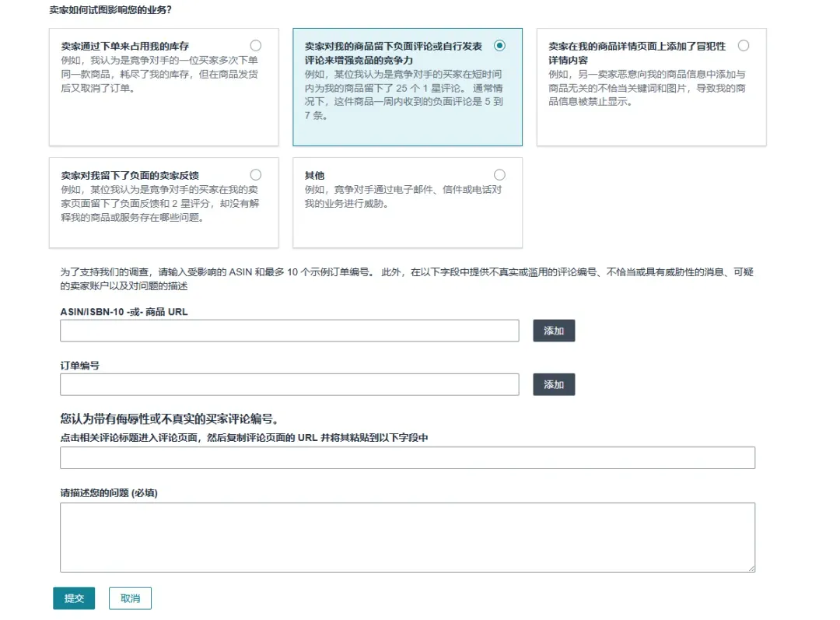
Task: Click the ASIN/ISBN-10 or 商品 URL input field
Action: 289,331
